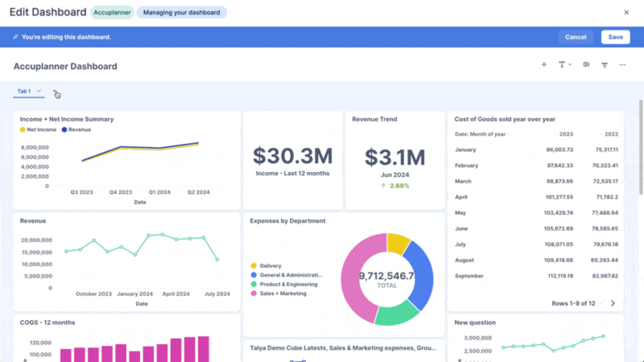
Task: Click the Income - Last 12 months label
Action: coord(292,173)
